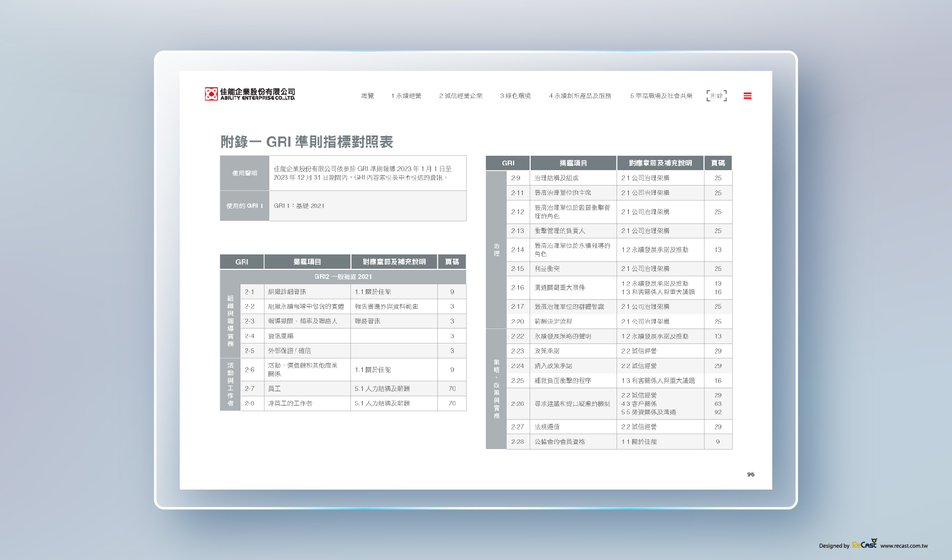Click 2.2 誠信經營 reference in row 2-27
The width and height of the screenshot is (952, 560).
point(639,427)
